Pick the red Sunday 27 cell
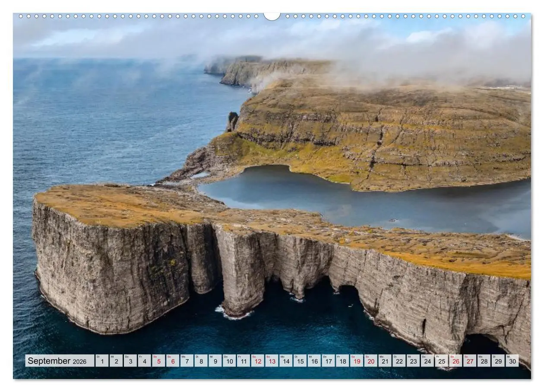This screenshot has width=544, height=392. [x=469, y=361]
